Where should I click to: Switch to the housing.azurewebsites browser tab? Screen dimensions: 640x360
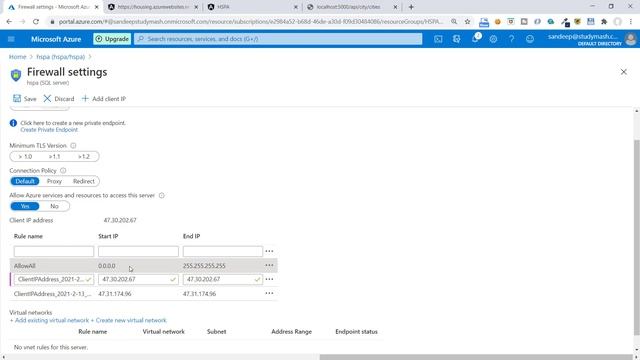coord(153,7)
